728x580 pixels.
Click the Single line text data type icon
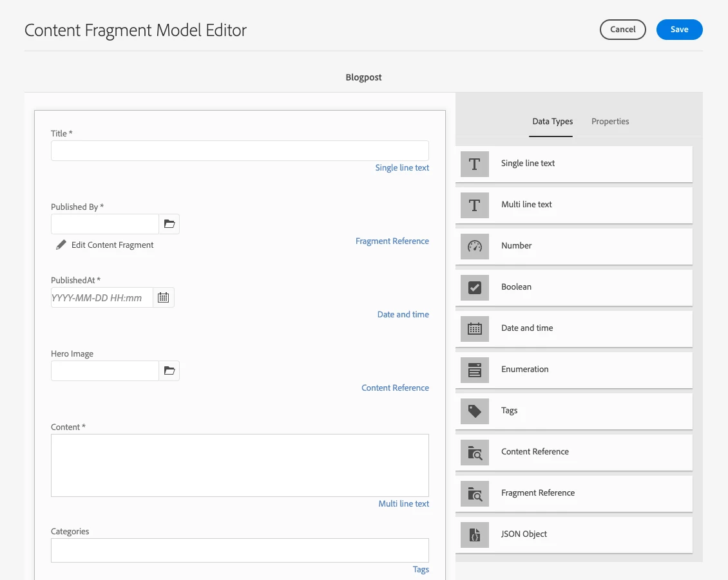[475, 164]
